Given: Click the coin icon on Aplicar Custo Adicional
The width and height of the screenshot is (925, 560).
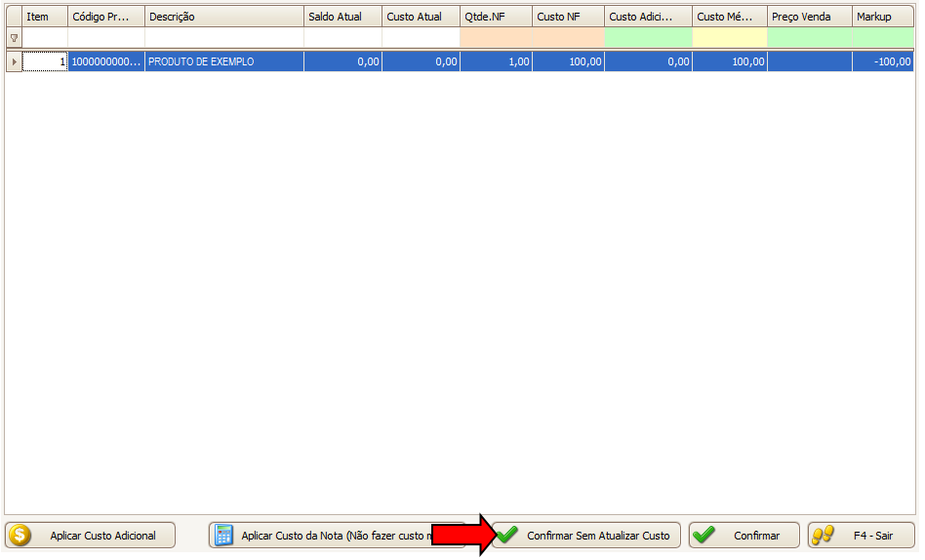Looking at the screenshot, I should tap(20, 536).
